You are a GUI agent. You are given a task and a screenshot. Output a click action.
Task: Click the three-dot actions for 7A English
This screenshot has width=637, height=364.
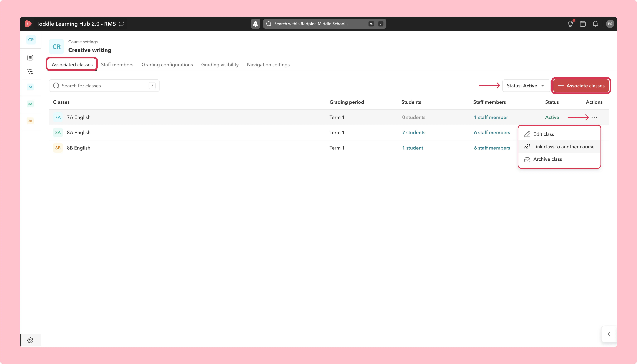pyautogui.click(x=594, y=117)
